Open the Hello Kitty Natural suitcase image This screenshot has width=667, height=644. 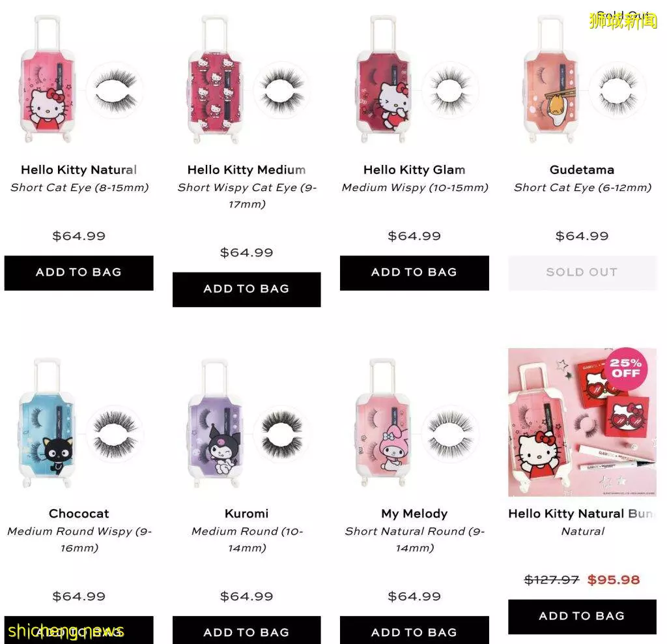(79, 80)
